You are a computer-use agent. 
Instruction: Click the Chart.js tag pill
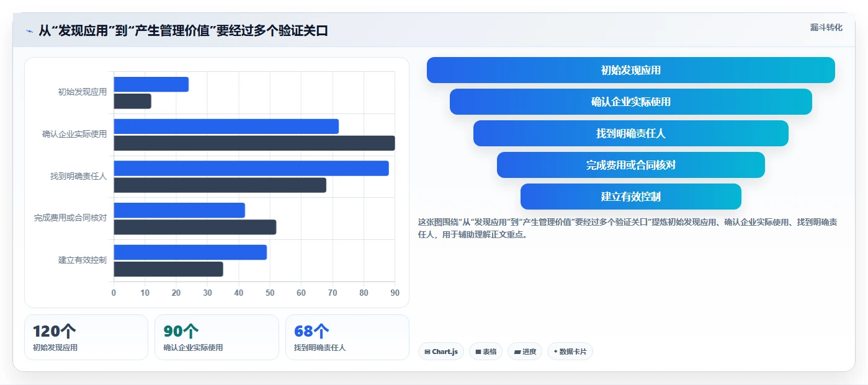[441, 352]
